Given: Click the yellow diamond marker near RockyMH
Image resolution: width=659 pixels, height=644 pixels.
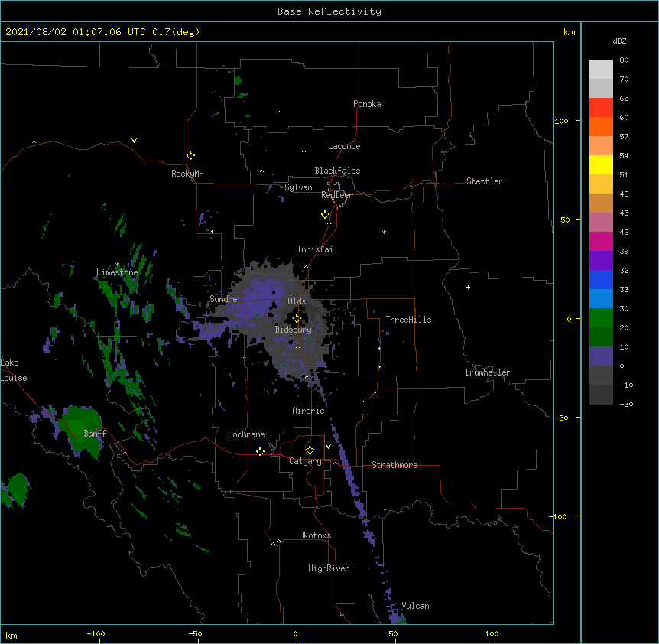Looking at the screenshot, I should [x=190, y=155].
